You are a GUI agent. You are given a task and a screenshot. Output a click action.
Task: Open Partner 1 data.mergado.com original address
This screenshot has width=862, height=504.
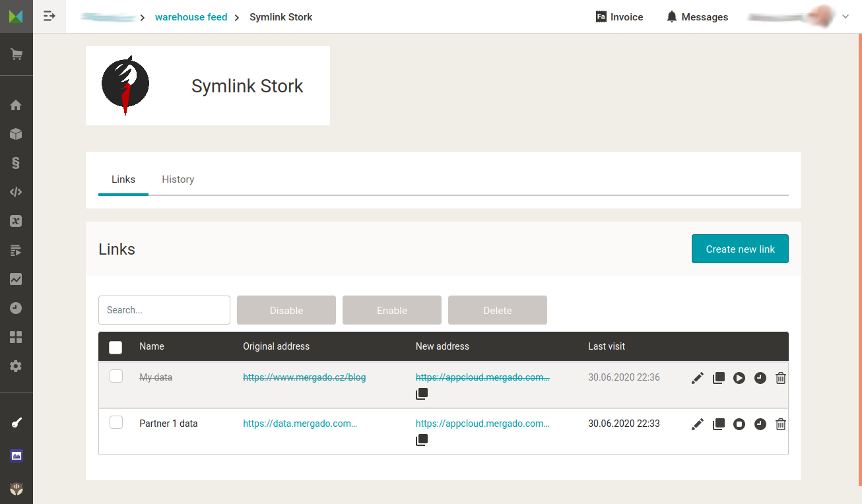[300, 424]
